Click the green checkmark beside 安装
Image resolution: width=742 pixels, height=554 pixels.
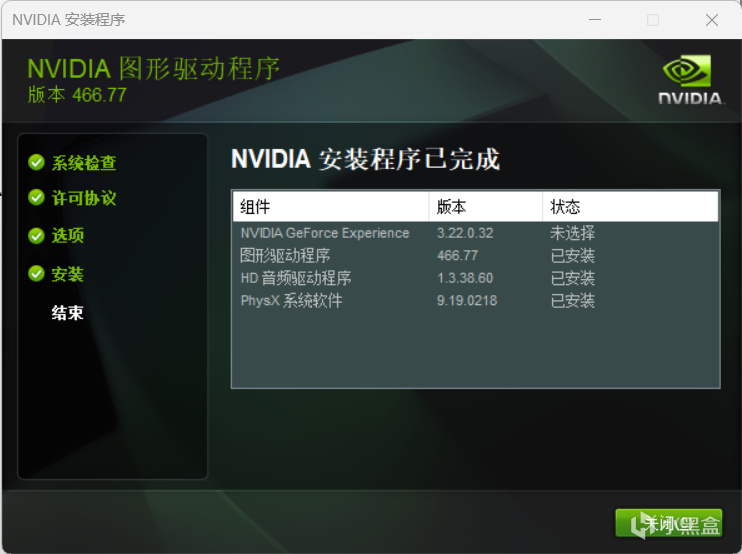(36, 273)
